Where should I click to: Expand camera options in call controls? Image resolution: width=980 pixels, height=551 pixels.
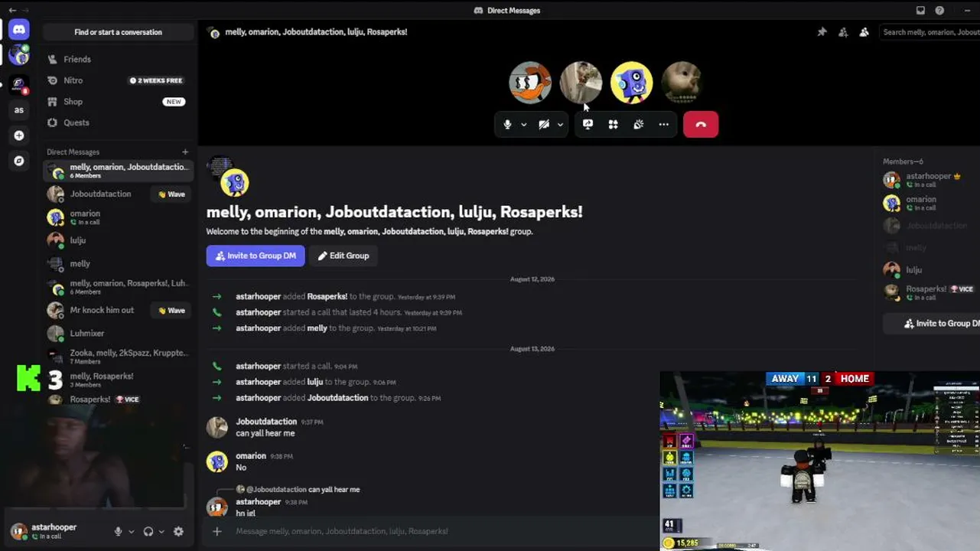pyautogui.click(x=560, y=125)
